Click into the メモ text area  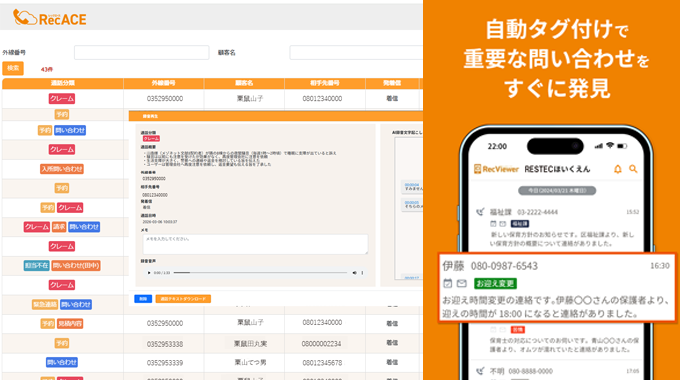[x=255, y=244]
